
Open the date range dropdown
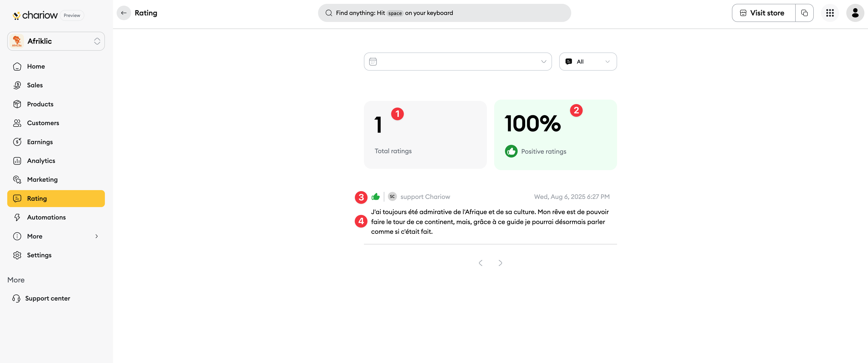[458, 61]
